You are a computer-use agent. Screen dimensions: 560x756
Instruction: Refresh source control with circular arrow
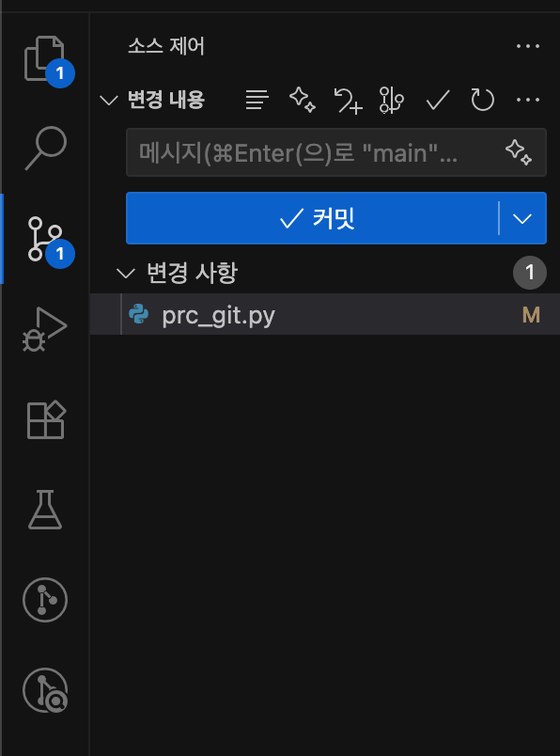click(482, 100)
